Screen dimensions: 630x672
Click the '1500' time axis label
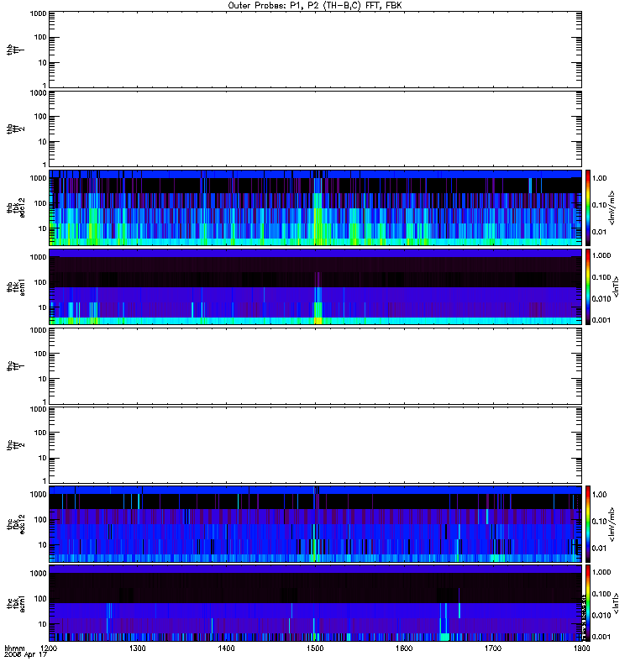(315, 648)
